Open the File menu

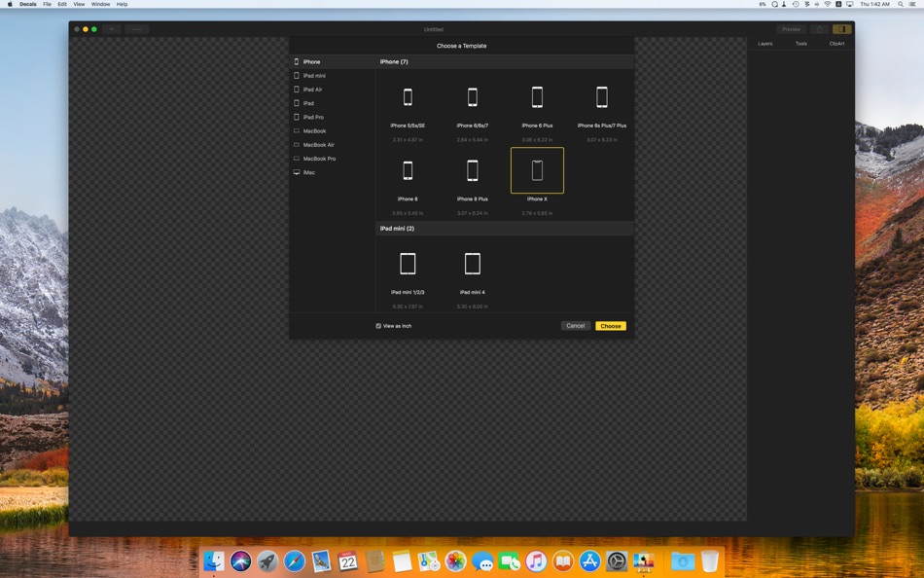[47, 4]
